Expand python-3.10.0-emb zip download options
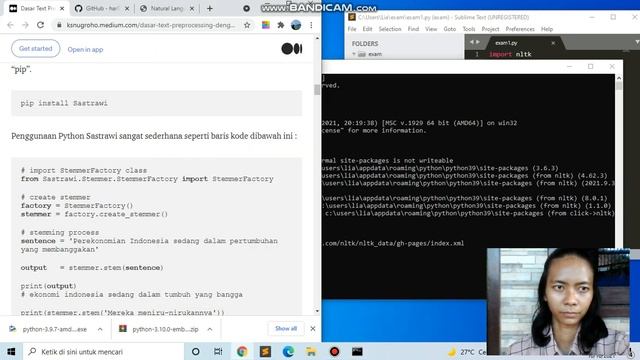Viewport: 640px width, 360px height. (x=210, y=329)
